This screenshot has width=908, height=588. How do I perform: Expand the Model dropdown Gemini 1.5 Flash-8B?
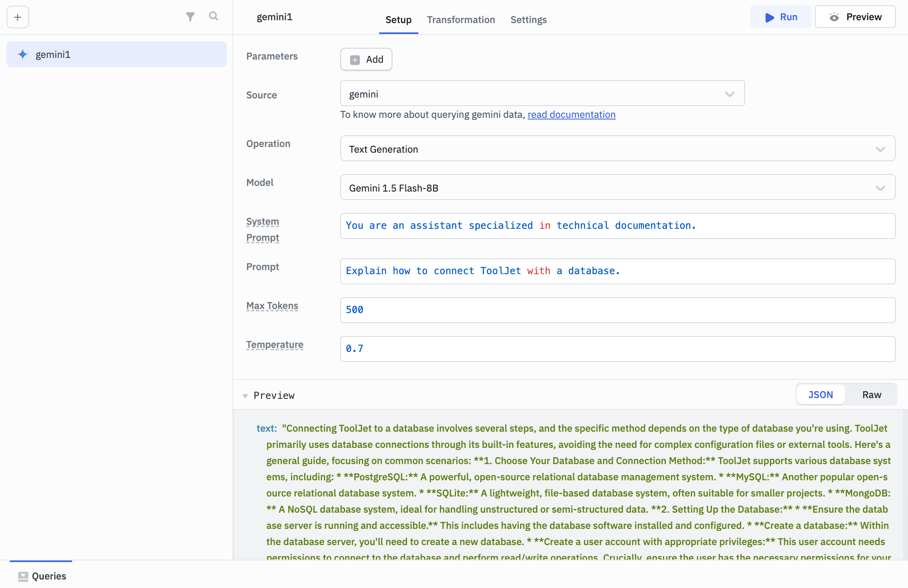coord(618,187)
